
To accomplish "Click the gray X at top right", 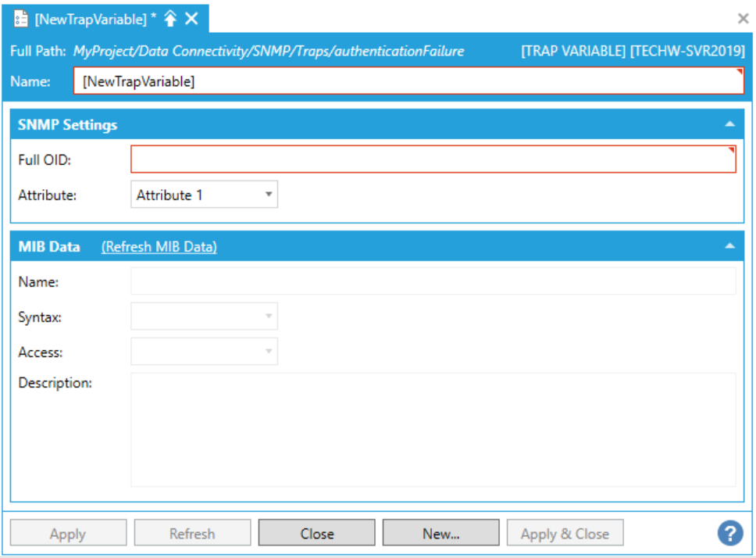I will 744,18.
